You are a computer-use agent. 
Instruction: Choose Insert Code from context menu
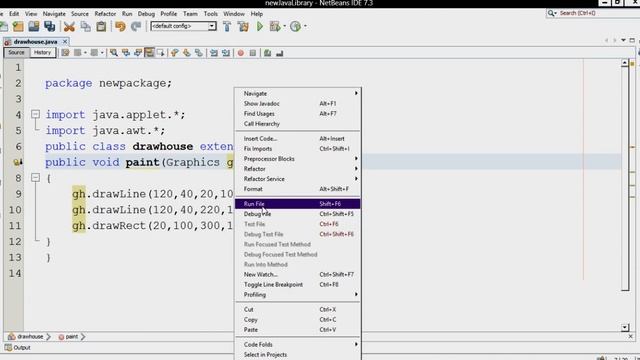click(298, 139)
